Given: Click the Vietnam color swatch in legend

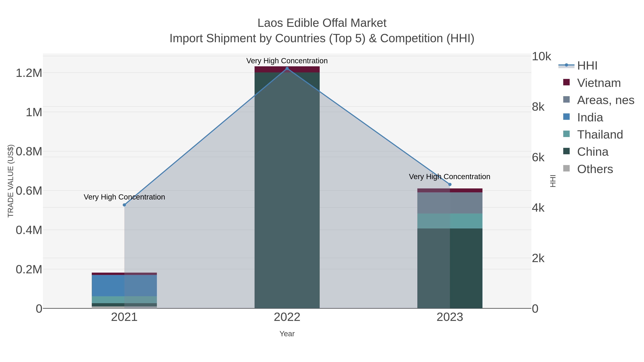Looking at the screenshot, I should pos(566,82).
